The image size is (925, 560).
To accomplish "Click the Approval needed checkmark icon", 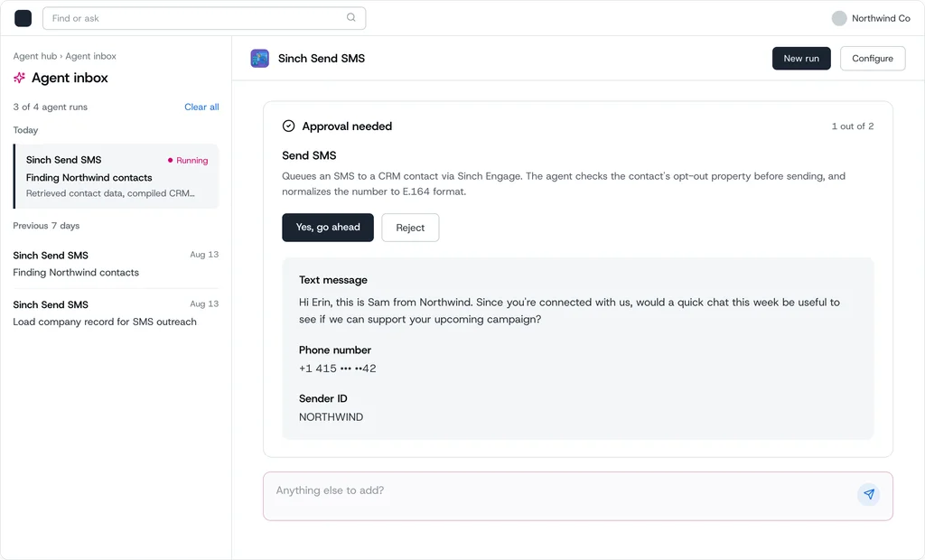I will point(288,126).
